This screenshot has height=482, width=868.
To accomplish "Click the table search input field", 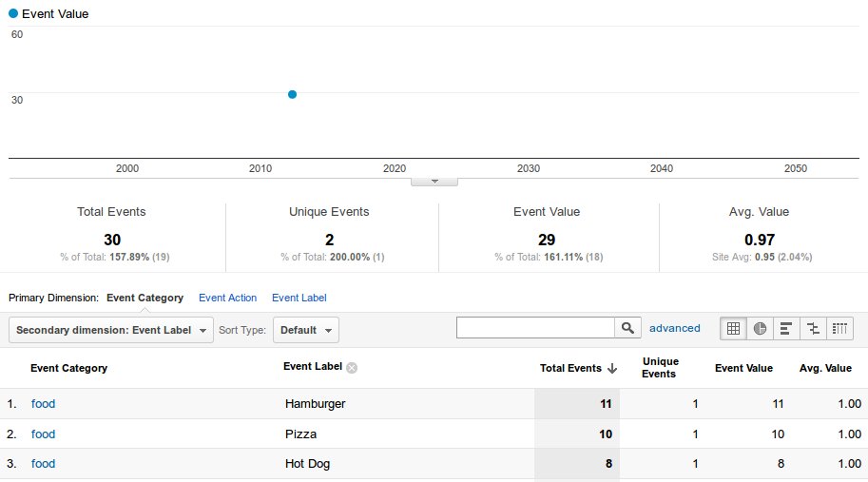I will [x=535, y=328].
